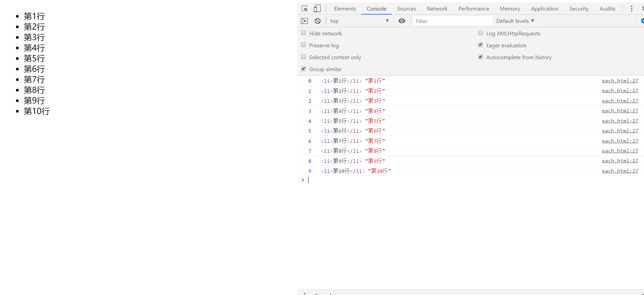
Task: Open the Performance tab
Action: point(473,9)
